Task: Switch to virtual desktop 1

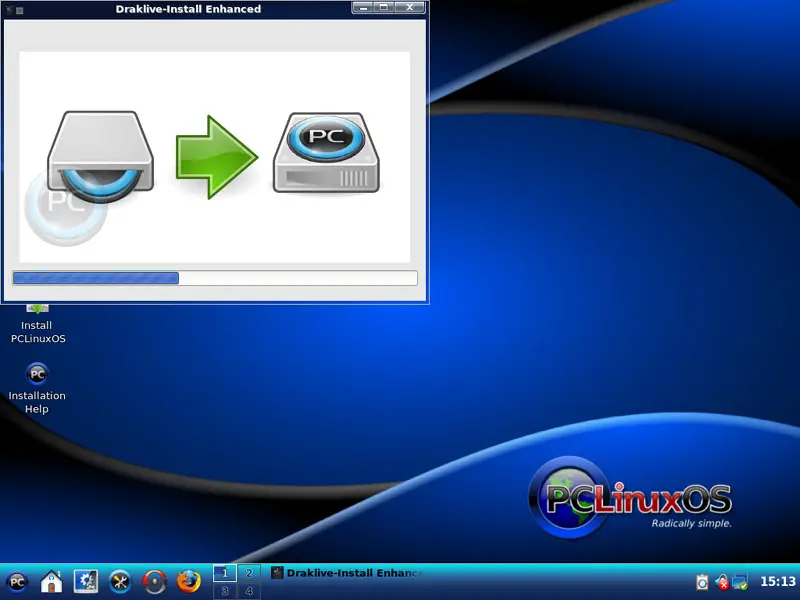Action: pos(224,573)
